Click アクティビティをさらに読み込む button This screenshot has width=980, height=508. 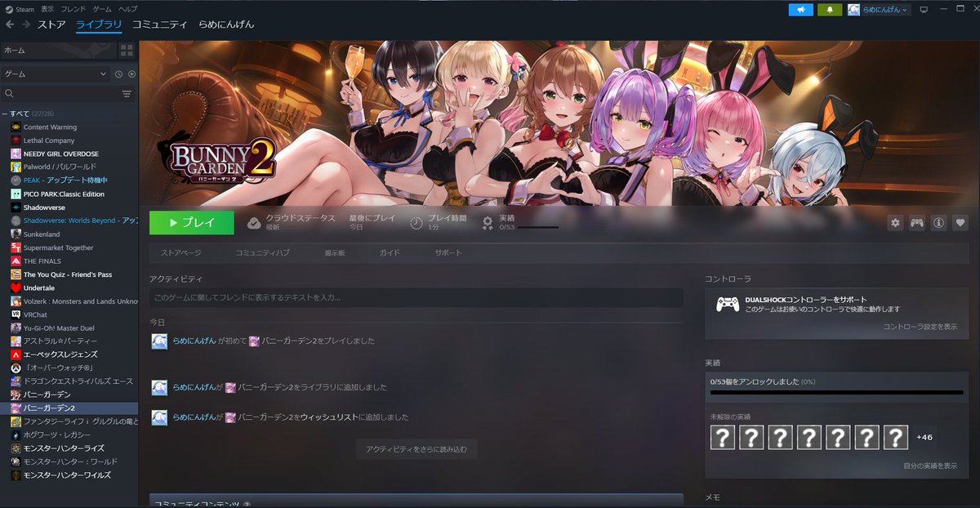416,449
